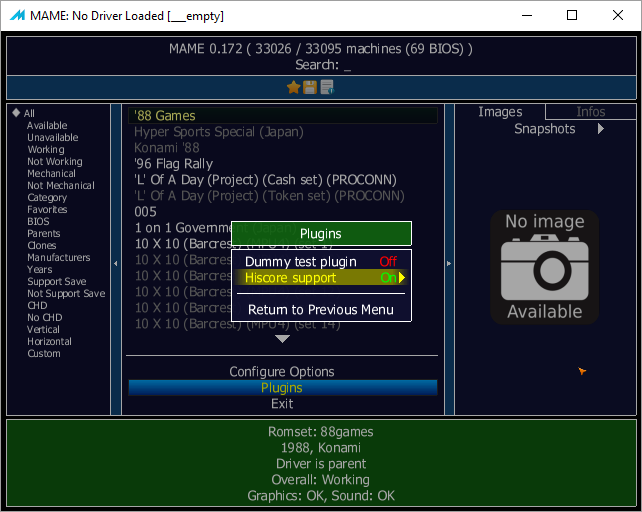Viewport: 642px width, 512px height.
Task: Click the down arrow below the games list
Action: click(x=283, y=339)
